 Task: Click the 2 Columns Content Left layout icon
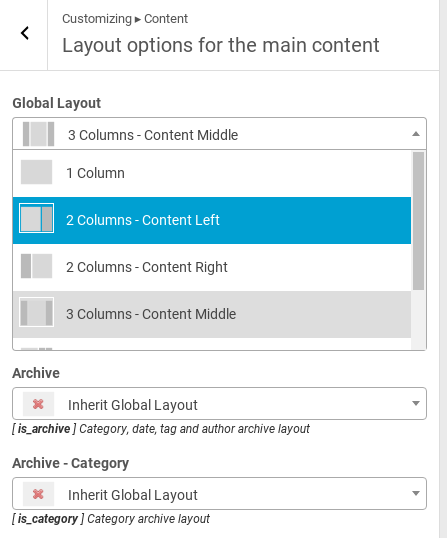(x=36, y=218)
